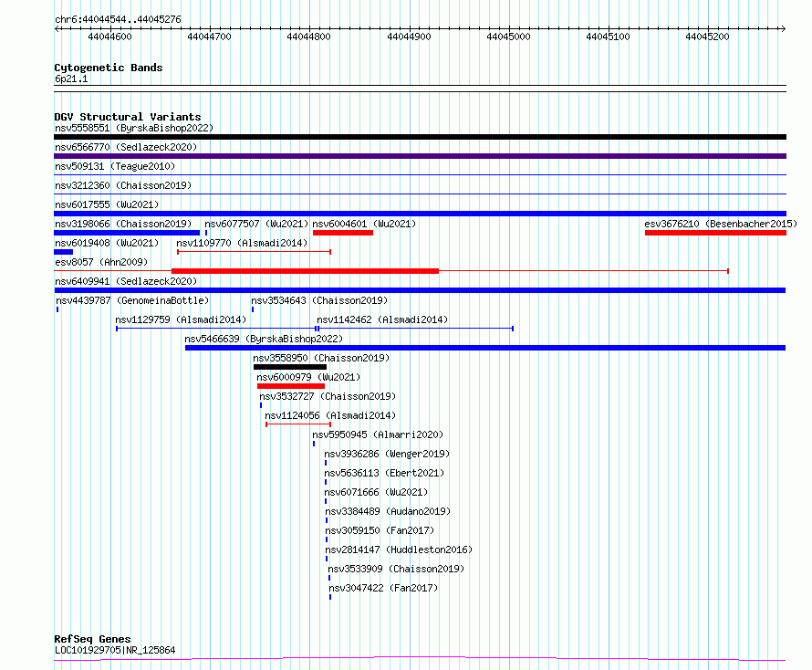
Task: Click the ruler's right arrow end
Action: click(783, 28)
